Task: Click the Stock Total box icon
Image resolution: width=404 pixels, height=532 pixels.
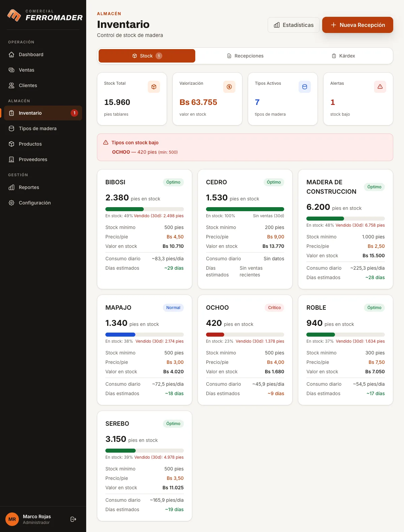Action: click(154, 87)
